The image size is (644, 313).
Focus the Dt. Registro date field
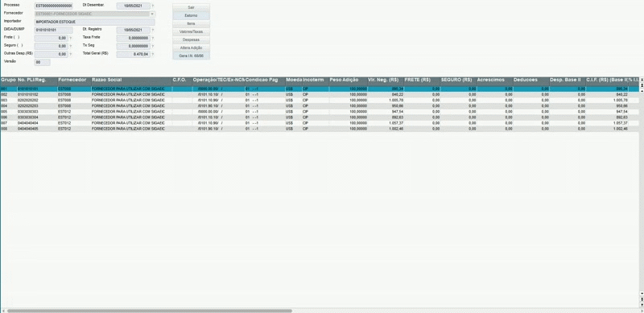tap(133, 30)
